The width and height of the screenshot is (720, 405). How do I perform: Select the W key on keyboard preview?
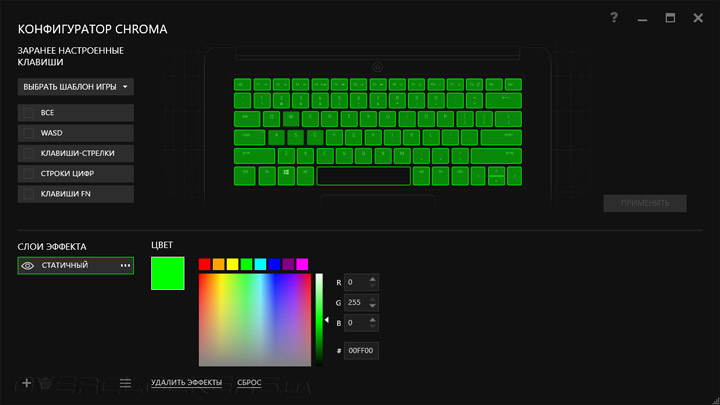point(291,118)
